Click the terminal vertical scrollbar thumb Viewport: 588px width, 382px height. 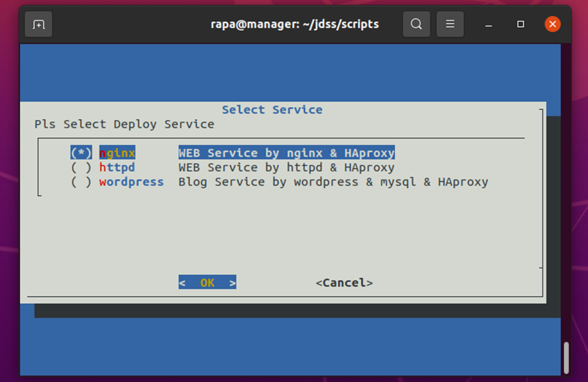point(566,358)
